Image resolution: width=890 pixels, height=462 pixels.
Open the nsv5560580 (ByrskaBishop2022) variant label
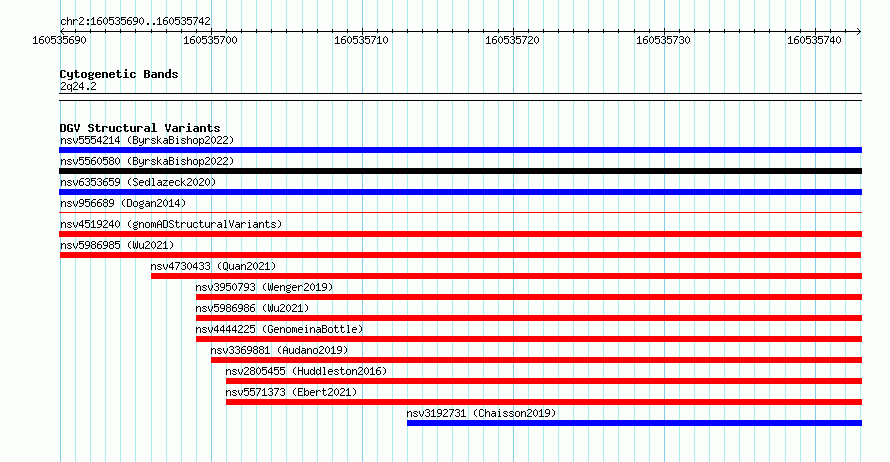(x=147, y=161)
